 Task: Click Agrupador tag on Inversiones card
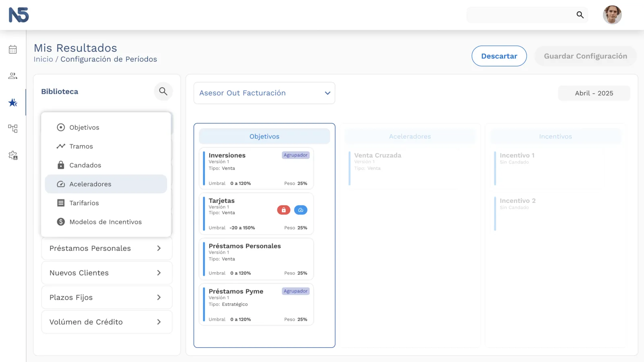(295, 155)
